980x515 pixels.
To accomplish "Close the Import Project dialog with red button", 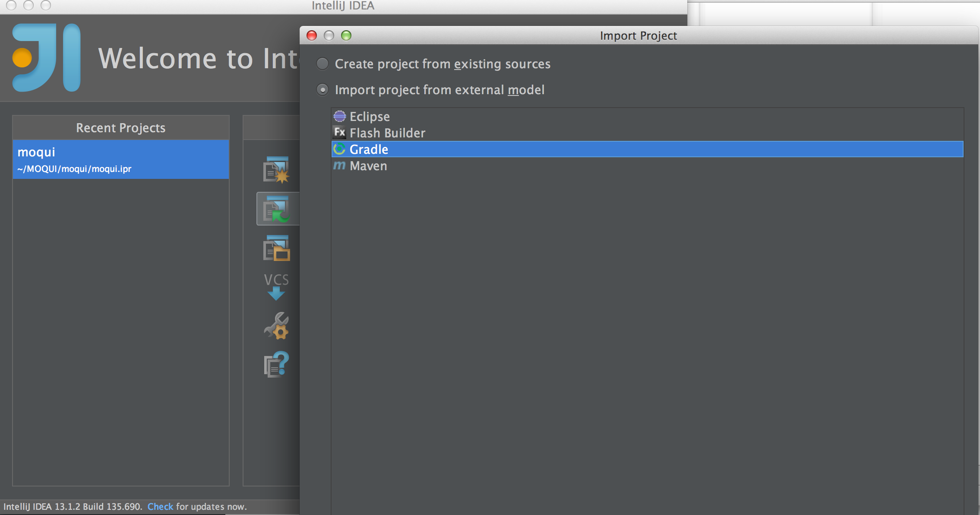I will (x=312, y=35).
